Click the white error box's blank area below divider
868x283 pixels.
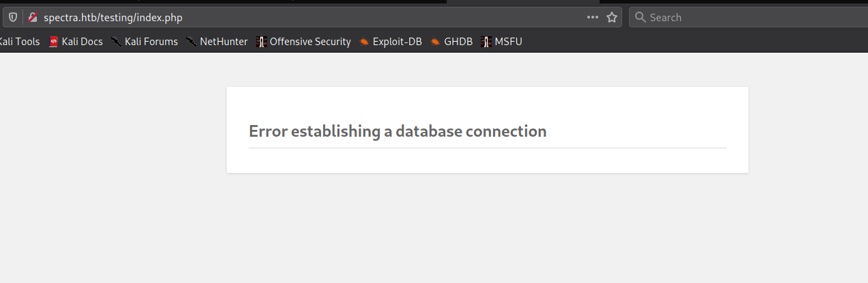point(487,161)
